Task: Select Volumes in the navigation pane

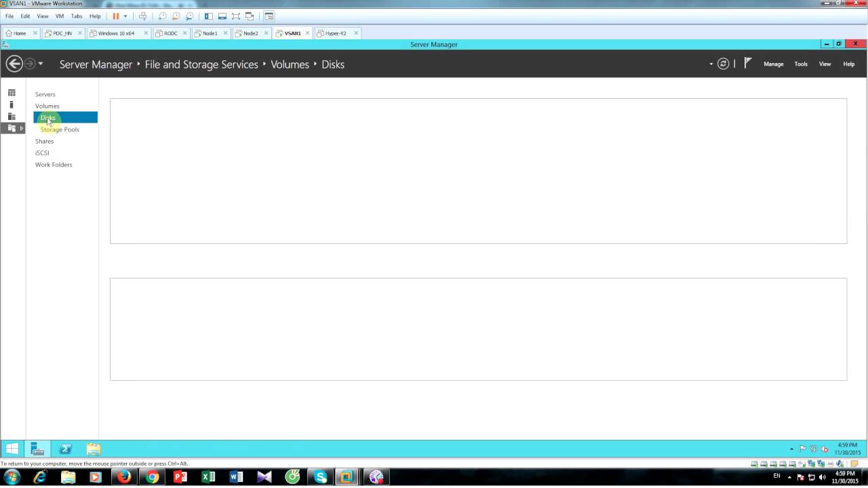Action: (x=47, y=106)
